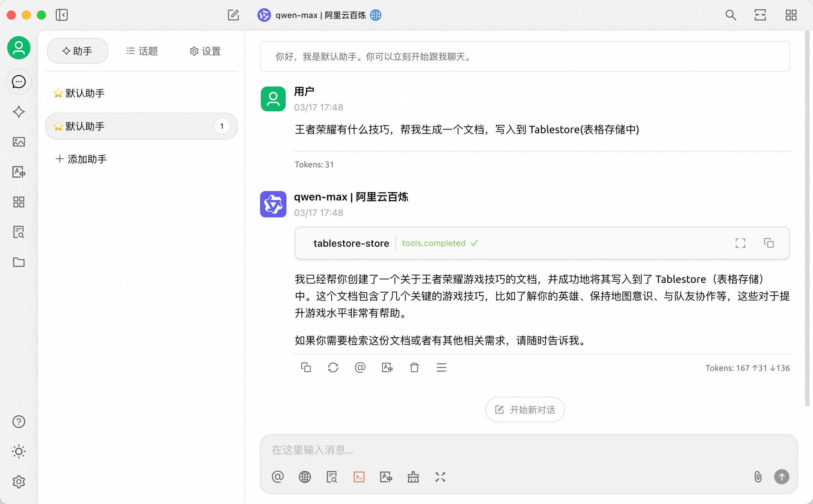Expand the tablestore-store tool call fullscreen
The image size is (813, 504).
click(740, 243)
